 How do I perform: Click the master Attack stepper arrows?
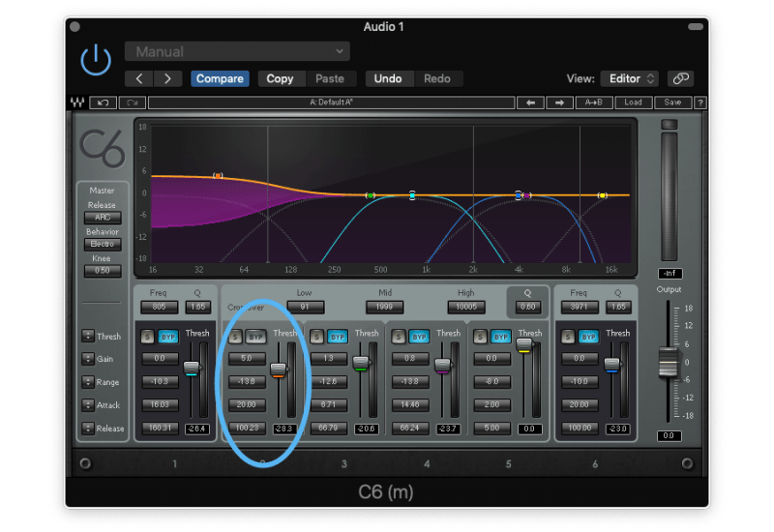pyautogui.click(x=88, y=404)
